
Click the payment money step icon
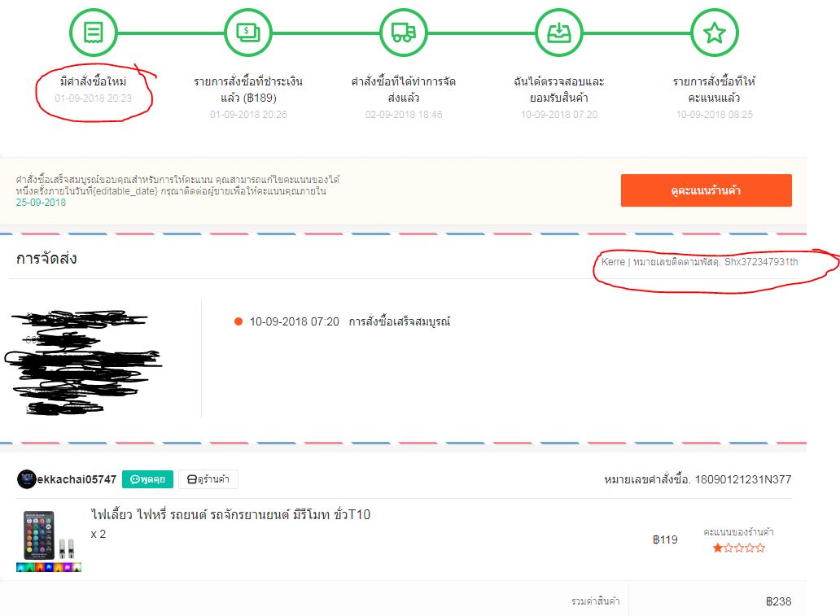(x=248, y=33)
